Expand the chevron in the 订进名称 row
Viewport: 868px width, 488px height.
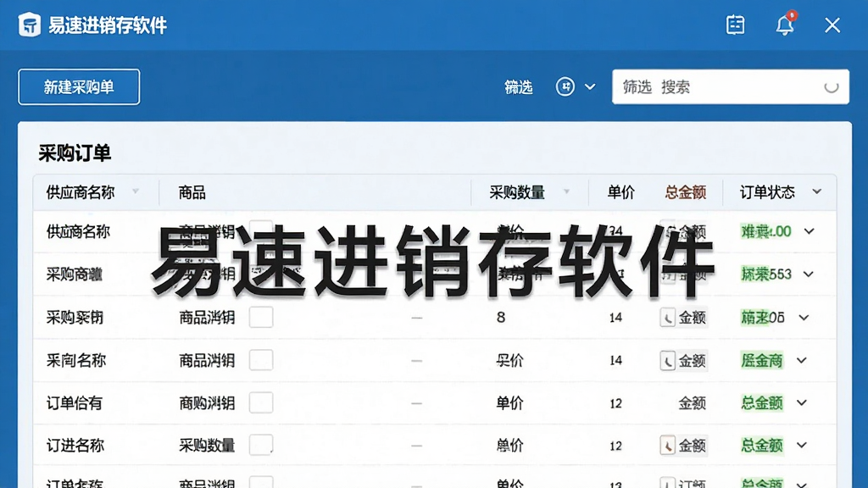click(x=802, y=445)
